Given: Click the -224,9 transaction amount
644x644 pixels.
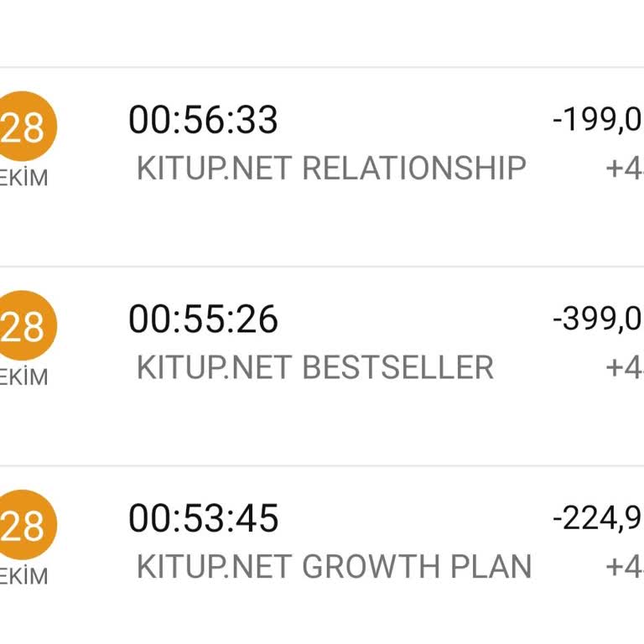Looking at the screenshot, I should pyautogui.click(x=598, y=519).
